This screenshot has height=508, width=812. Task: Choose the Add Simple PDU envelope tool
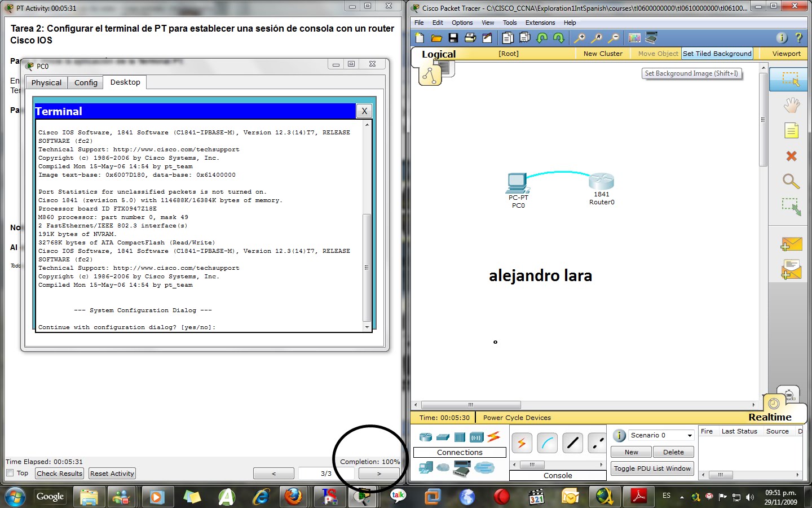click(x=792, y=244)
